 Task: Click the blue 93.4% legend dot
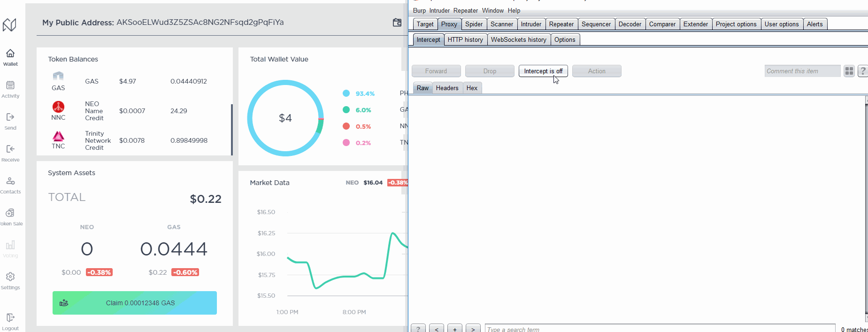346,93
